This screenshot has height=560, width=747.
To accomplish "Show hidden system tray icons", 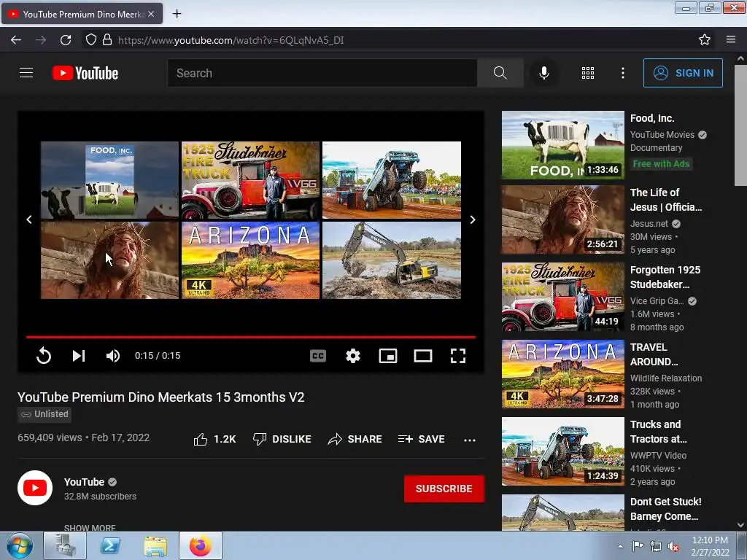I will point(620,547).
